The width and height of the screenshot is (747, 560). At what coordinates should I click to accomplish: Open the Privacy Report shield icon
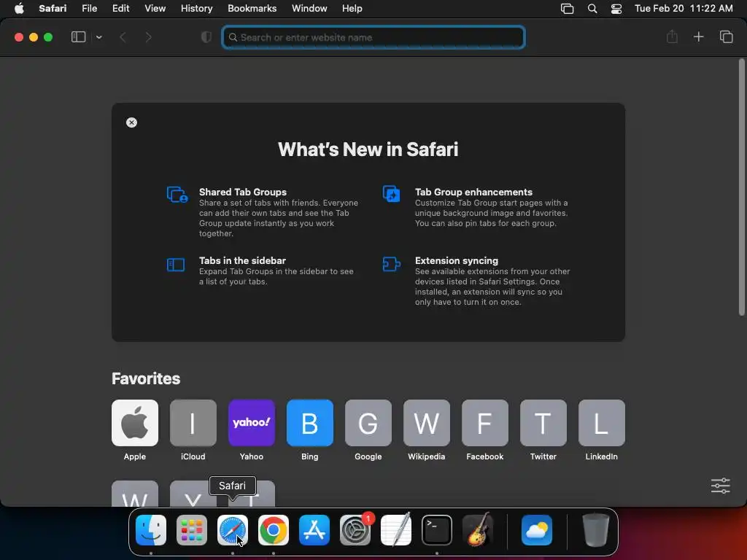[x=206, y=37]
